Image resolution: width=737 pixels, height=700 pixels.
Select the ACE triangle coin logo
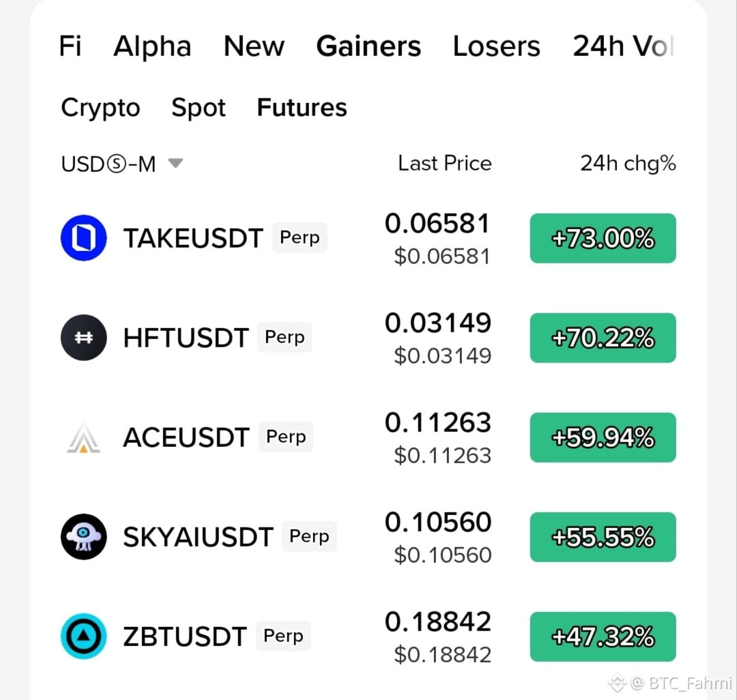coord(84,437)
